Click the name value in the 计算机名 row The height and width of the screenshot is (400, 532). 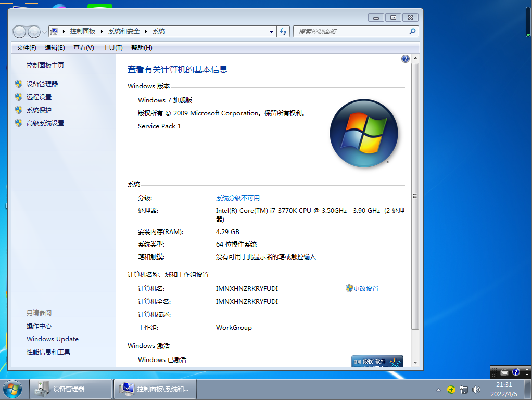click(247, 289)
